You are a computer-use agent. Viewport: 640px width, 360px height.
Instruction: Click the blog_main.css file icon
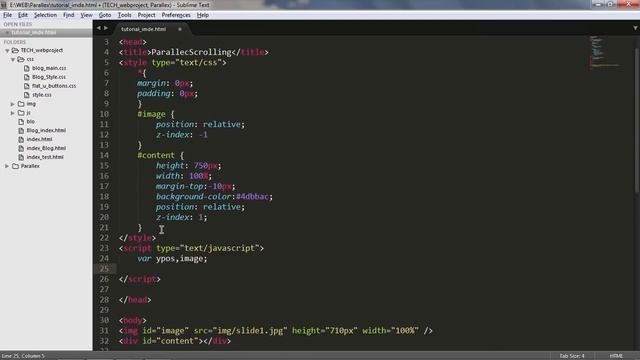click(x=27, y=68)
